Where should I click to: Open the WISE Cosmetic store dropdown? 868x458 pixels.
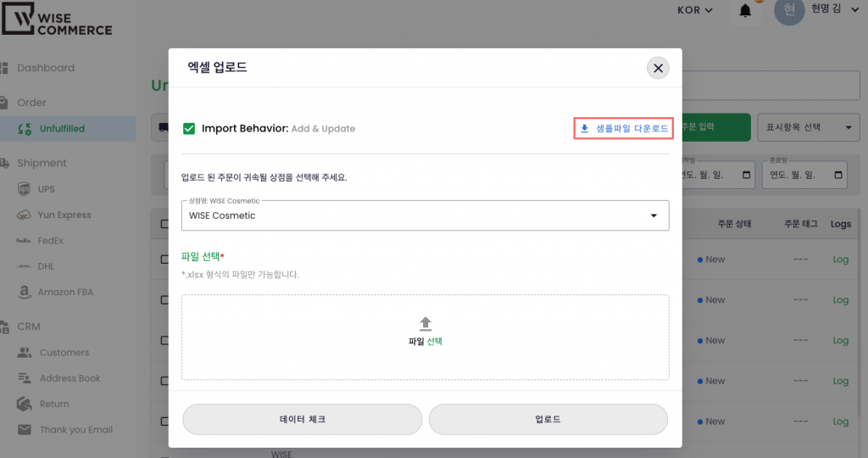(x=425, y=215)
